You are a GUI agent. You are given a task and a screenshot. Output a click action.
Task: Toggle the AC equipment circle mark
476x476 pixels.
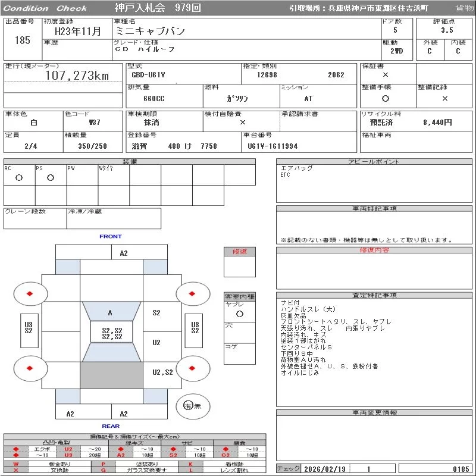pos(19,177)
